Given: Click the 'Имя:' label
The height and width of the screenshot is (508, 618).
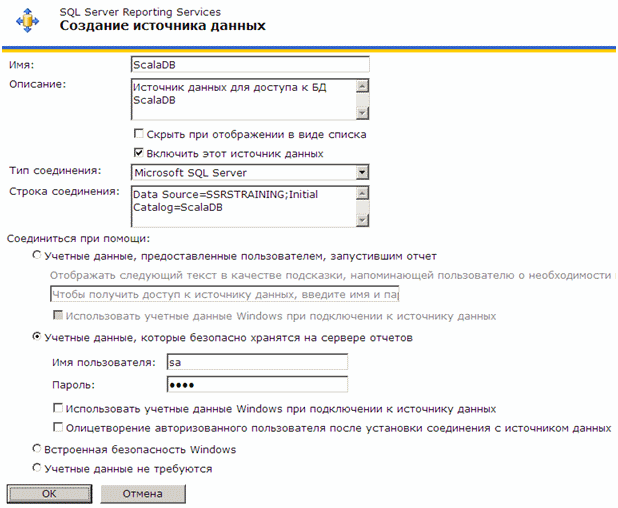Looking at the screenshot, I should click(x=22, y=65).
